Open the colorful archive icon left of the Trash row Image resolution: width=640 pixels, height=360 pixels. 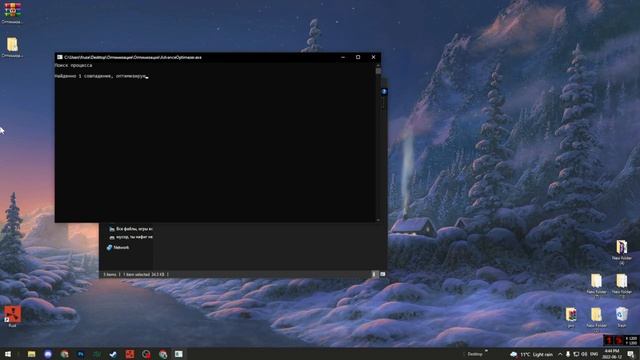coord(571,315)
